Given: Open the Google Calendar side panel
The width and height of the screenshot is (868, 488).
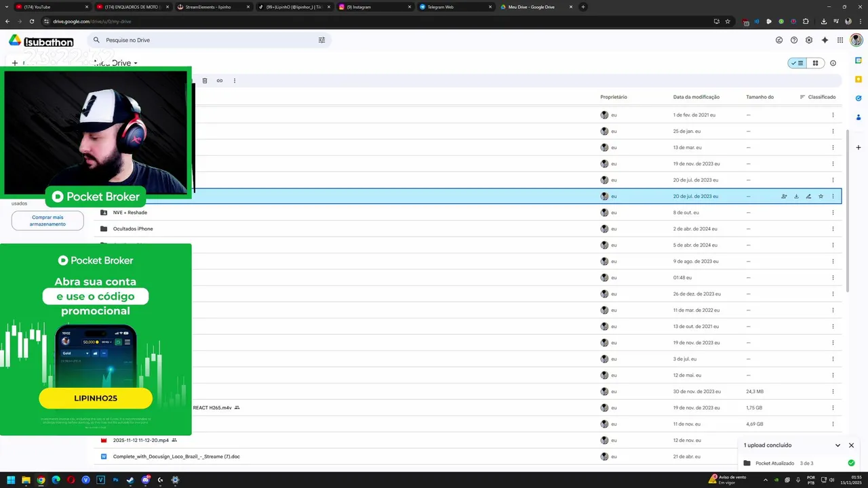Looking at the screenshot, I should click(x=859, y=60).
